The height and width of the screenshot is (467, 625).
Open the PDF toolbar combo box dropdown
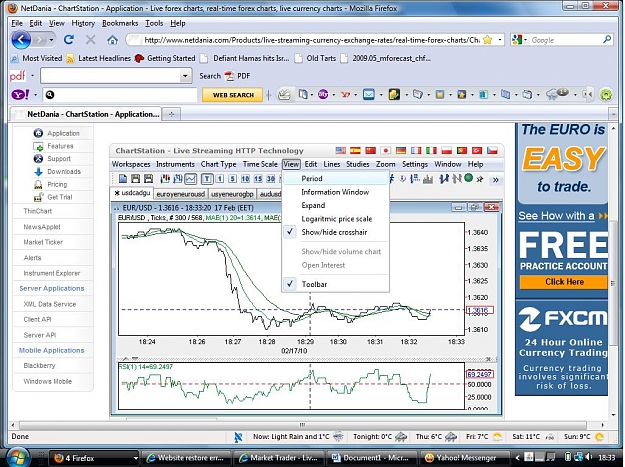pyautogui.click(x=185, y=76)
